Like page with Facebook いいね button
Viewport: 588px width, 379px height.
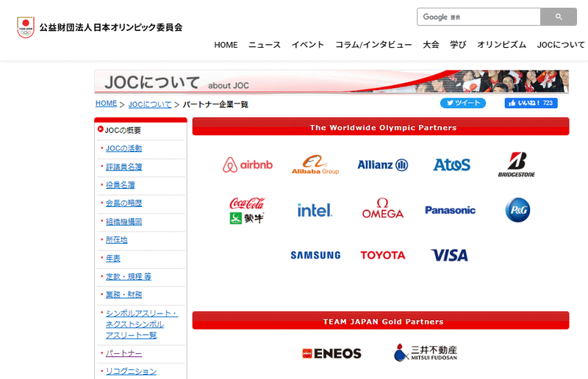(x=531, y=103)
